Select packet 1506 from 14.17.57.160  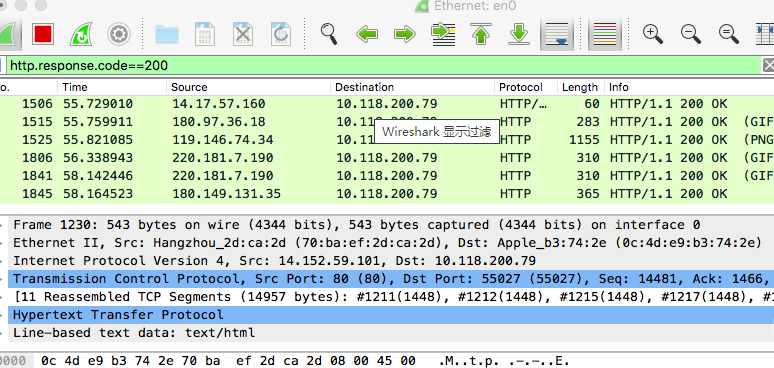(387, 104)
